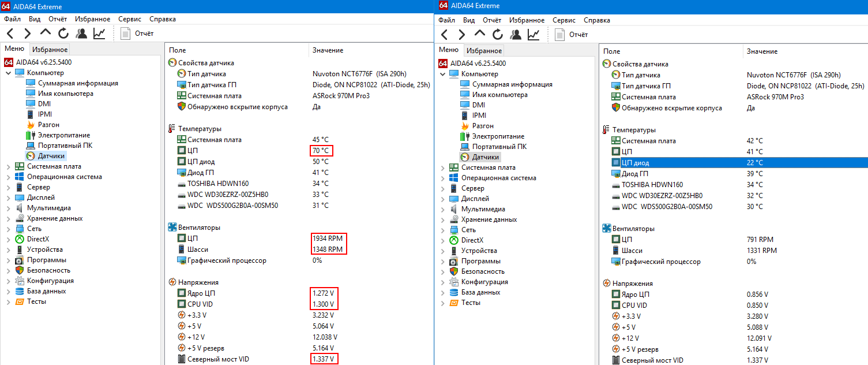Select Датчики item in left window tree
The width and height of the screenshot is (868, 365).
pyautogui.click(x=51, y=156)
